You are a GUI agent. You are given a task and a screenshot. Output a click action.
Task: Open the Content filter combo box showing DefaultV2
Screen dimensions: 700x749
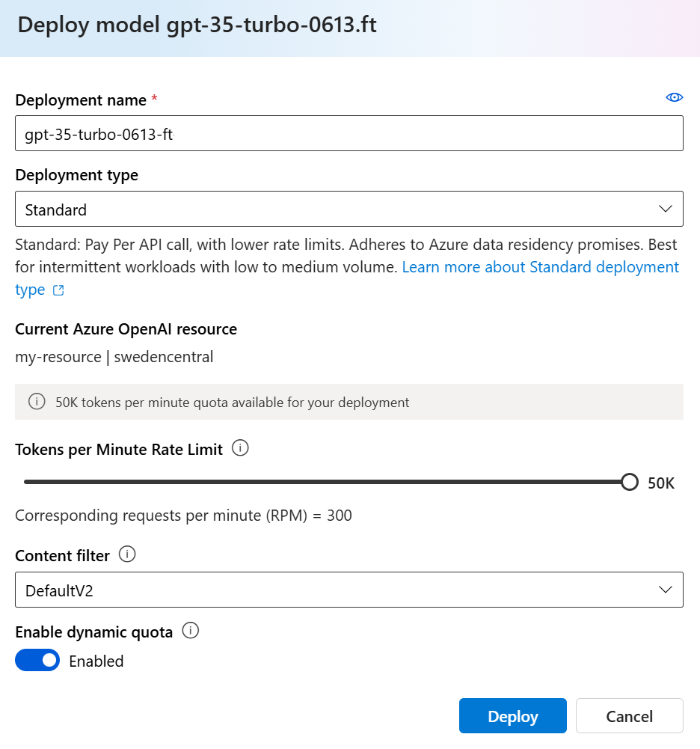pyautogui.click(x=349, y=590)
